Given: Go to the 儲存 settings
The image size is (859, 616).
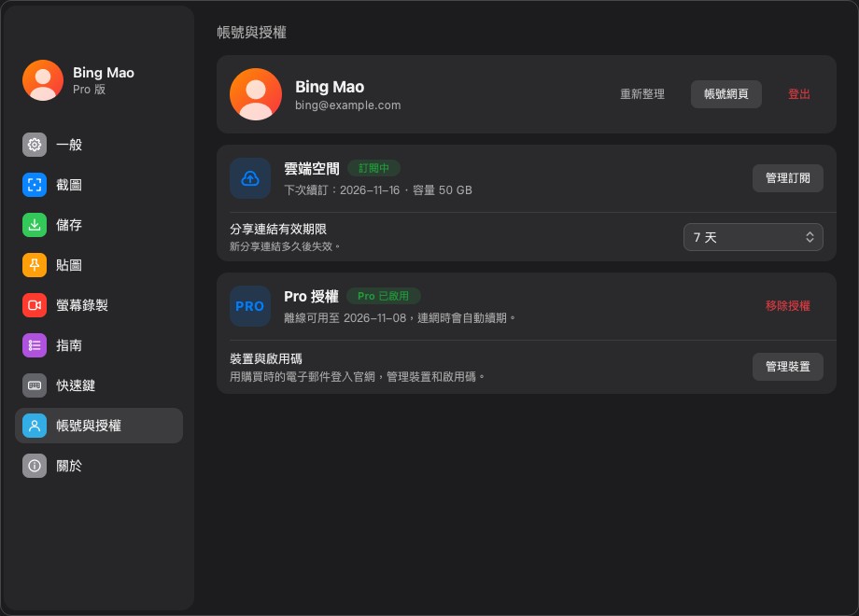Looking at the screenshot, I should coord(99,225).
